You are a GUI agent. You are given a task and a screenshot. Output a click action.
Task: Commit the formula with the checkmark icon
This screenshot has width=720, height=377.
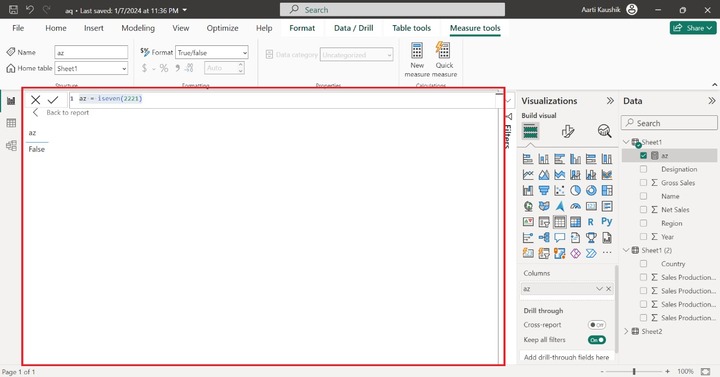tap(53, 100)
